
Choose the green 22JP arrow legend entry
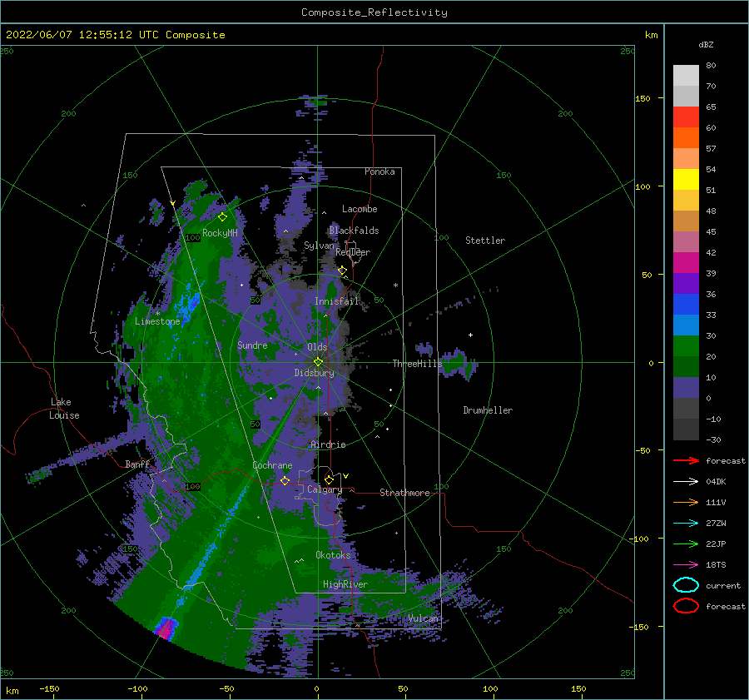(x=686, y=544)
